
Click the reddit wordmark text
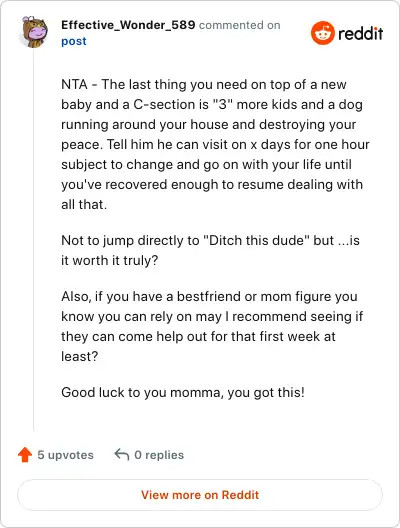(360, 33)
